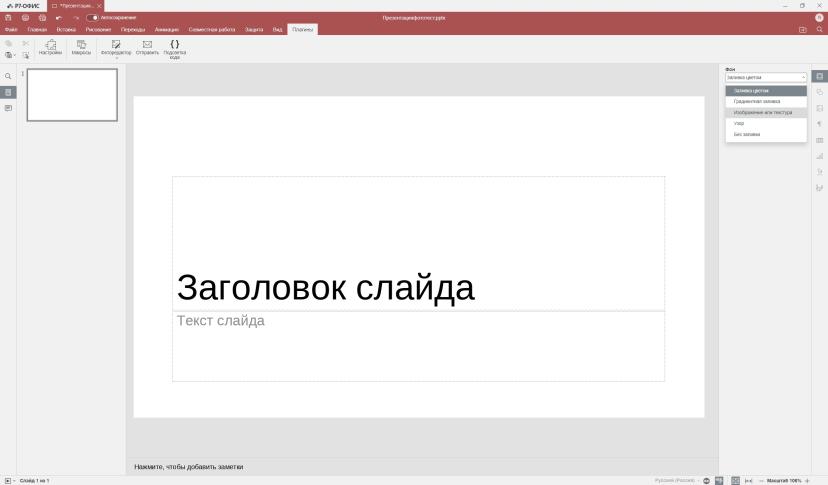Launch the Фоторедактор plugin
The width and height of the screenshot is (828, 485).
point(116,47)
